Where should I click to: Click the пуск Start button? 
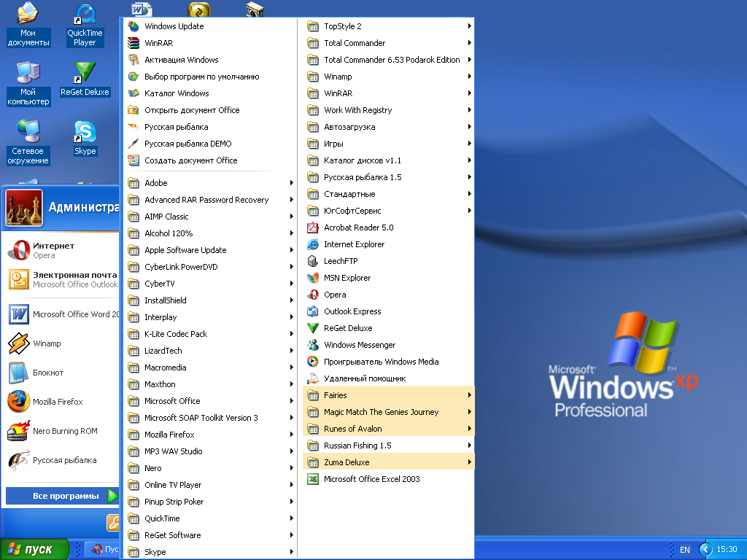(x=34, y=549)
